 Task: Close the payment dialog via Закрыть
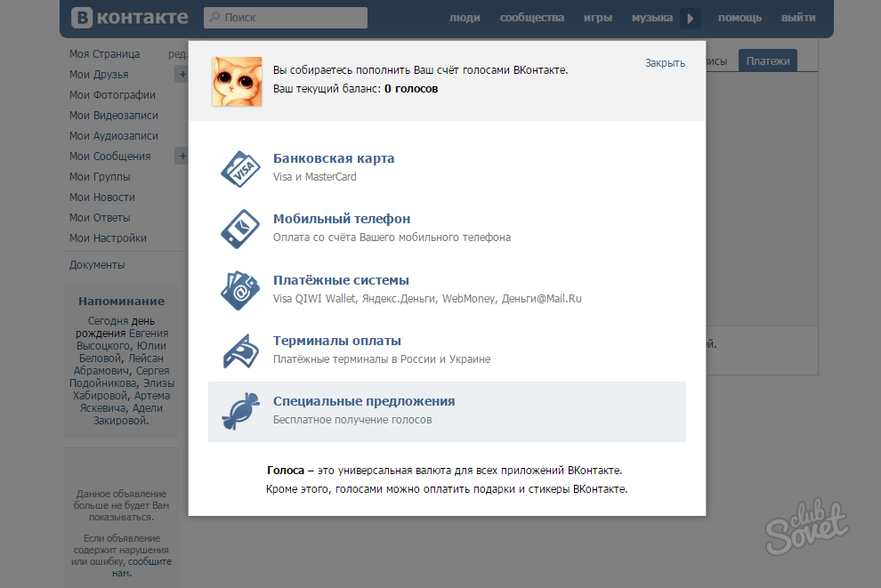[666, 63]
